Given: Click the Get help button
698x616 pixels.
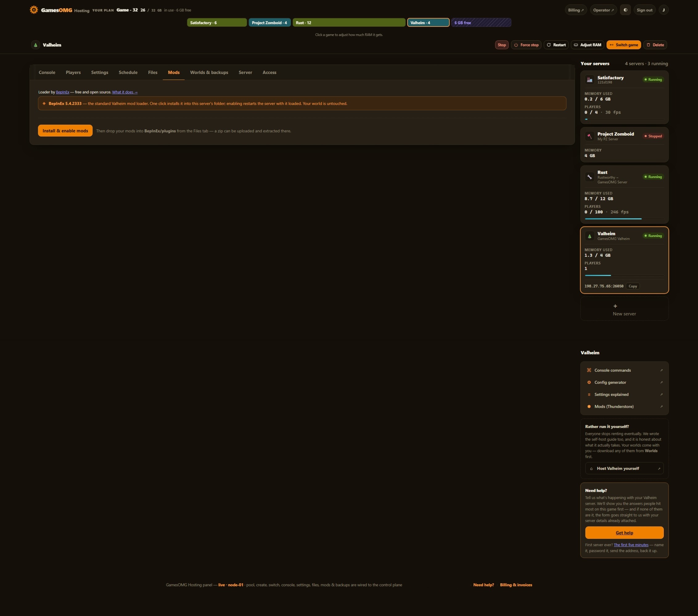Looking at the screenshot, I should click(x=624, y=532).
